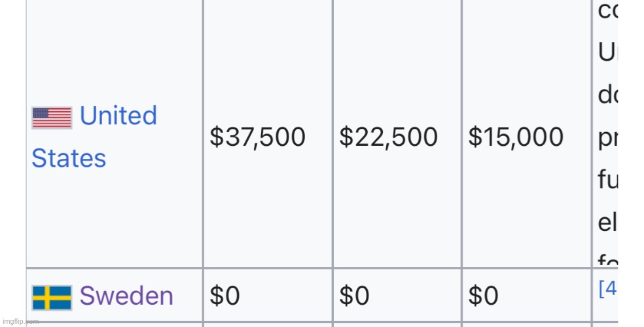Open the 'United' country link text
This screenshot has height=327, width=644.
coord(118,116)
